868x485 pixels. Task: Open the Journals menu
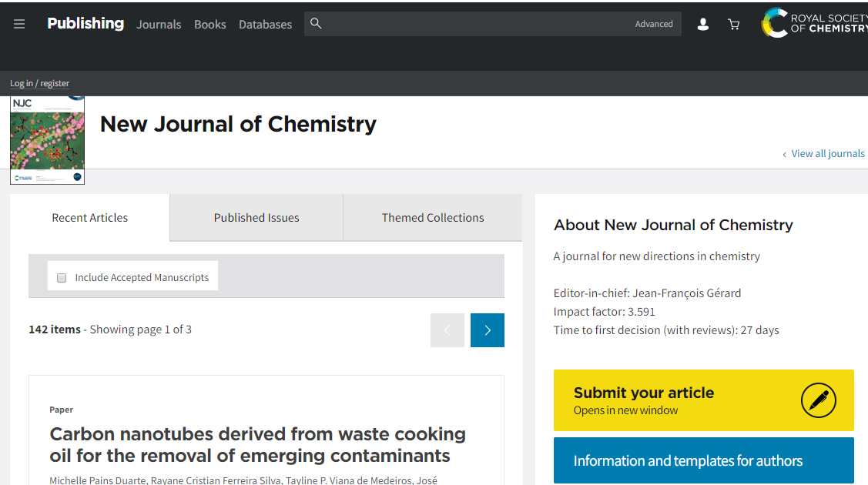(x=159, y=25)
